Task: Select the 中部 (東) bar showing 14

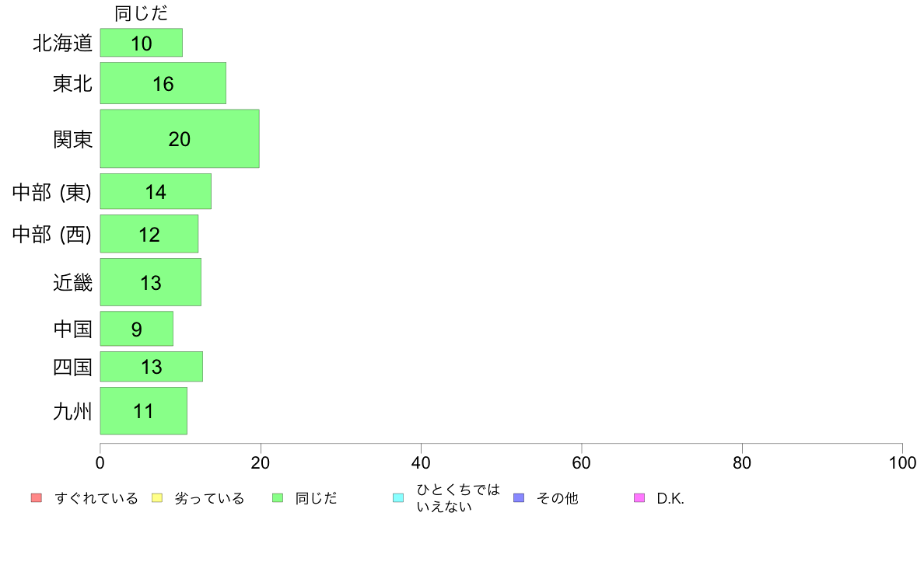Action: (x=156, y=192)
